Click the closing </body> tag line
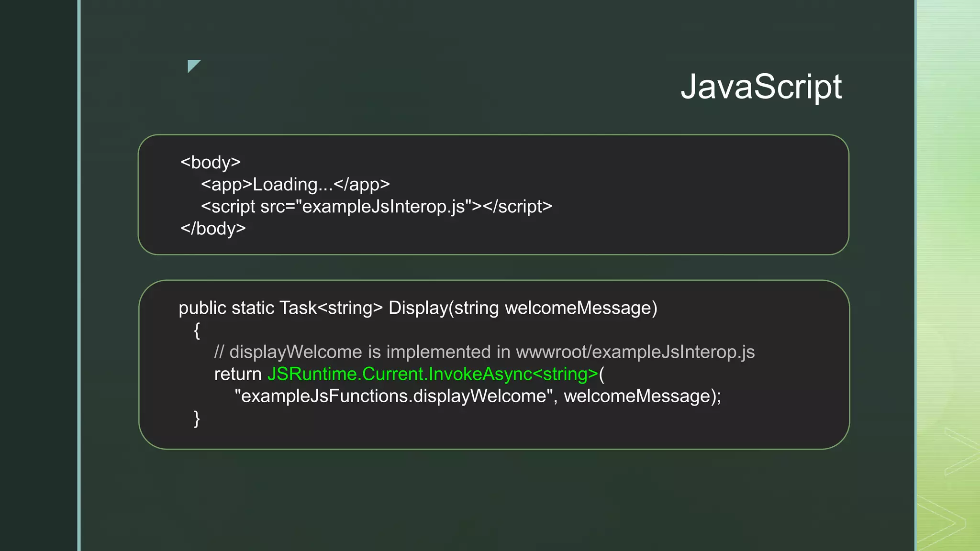Viewport: 980px width, 551px height. click(x=213, y=229)
